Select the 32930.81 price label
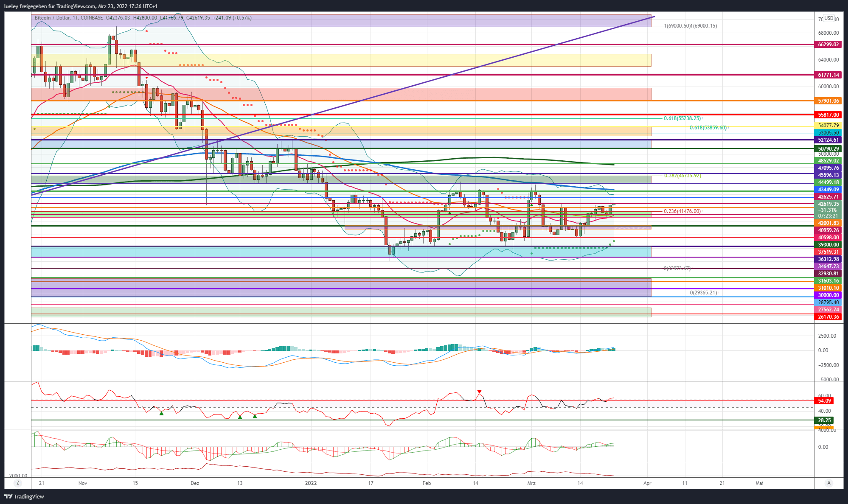This screenshot has width=848, height=504. pos(828,274)
